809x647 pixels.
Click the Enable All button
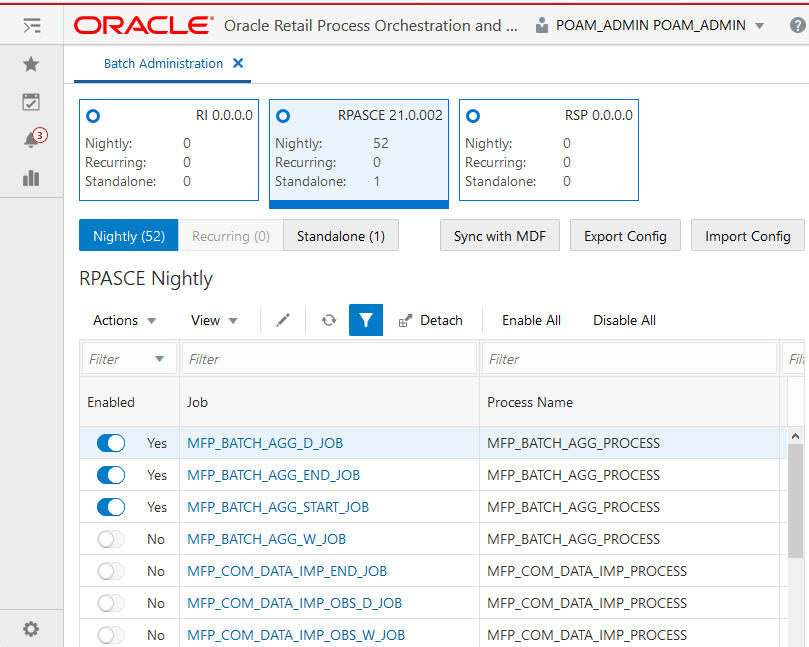pos(531,320)
